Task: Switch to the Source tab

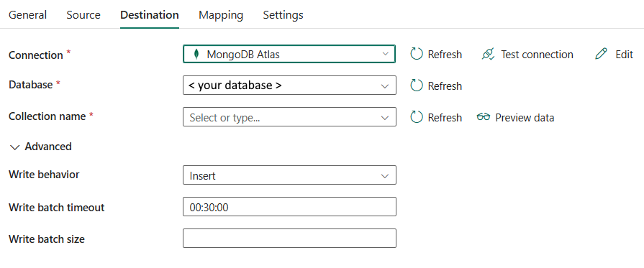Action: [x=83, y=15]
